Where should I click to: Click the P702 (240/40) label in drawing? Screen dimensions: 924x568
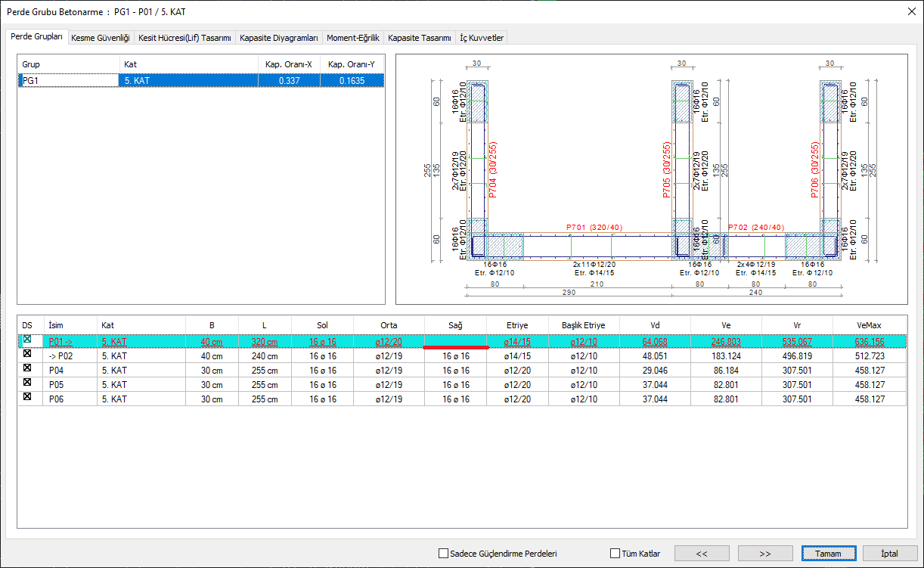coord(756,227)
